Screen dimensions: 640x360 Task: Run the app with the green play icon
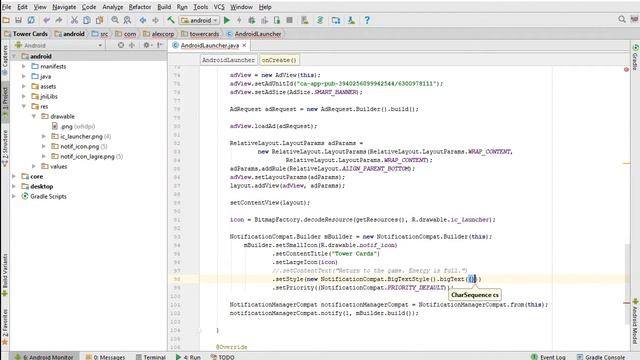(x=227, y=20)
